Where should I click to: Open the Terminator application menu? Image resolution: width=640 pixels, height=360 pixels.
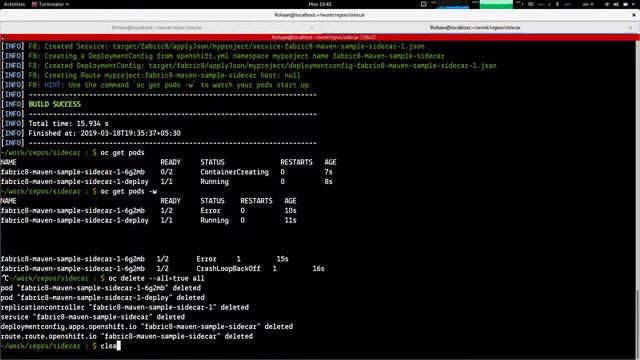pyautogui.click(x=51, y=4)
